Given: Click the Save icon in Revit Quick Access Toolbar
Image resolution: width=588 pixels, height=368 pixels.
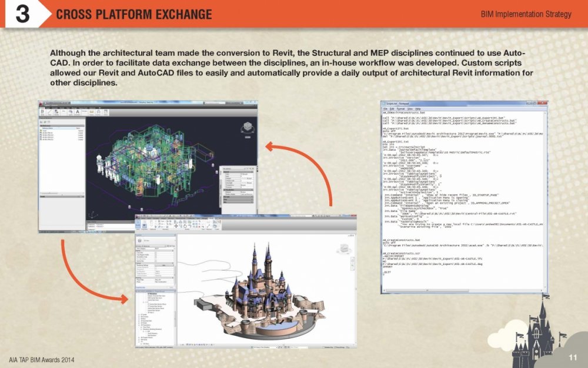Looking at the screenshot, I should (147, 216).
